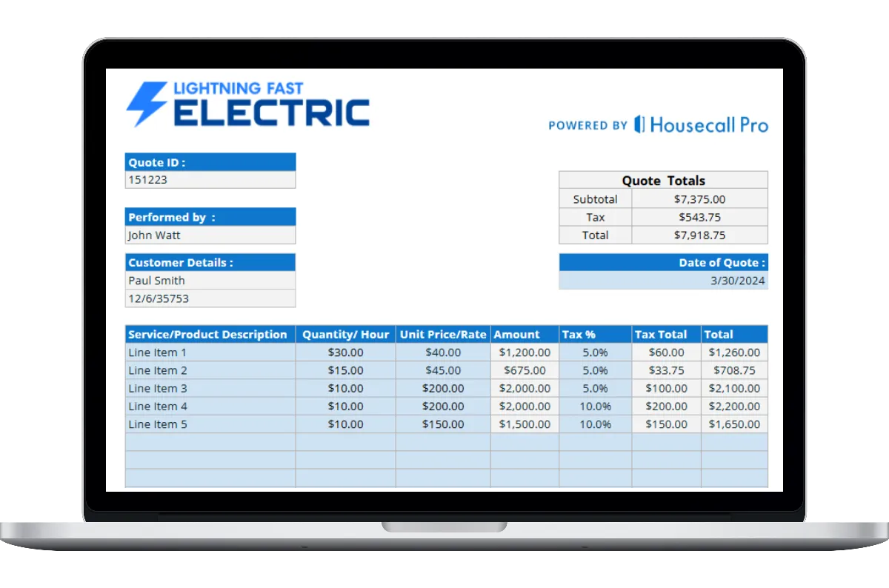Click the Unit Price/Rate column header
Image resolution: width=889 pixels, height=588 pixels.
coord(443,335)
